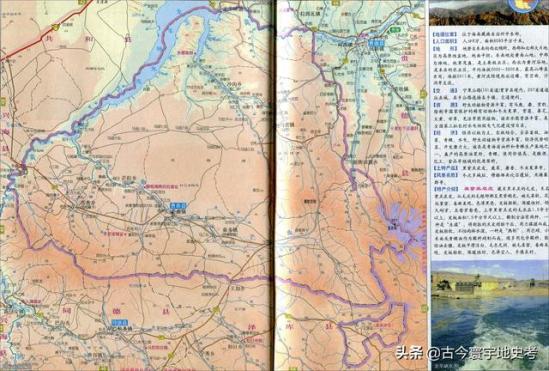Image resolution: width=549 pixels, height=371 pixels.
Task: Select the pink highlighted title in text panel
Action: tap(478, 189)
